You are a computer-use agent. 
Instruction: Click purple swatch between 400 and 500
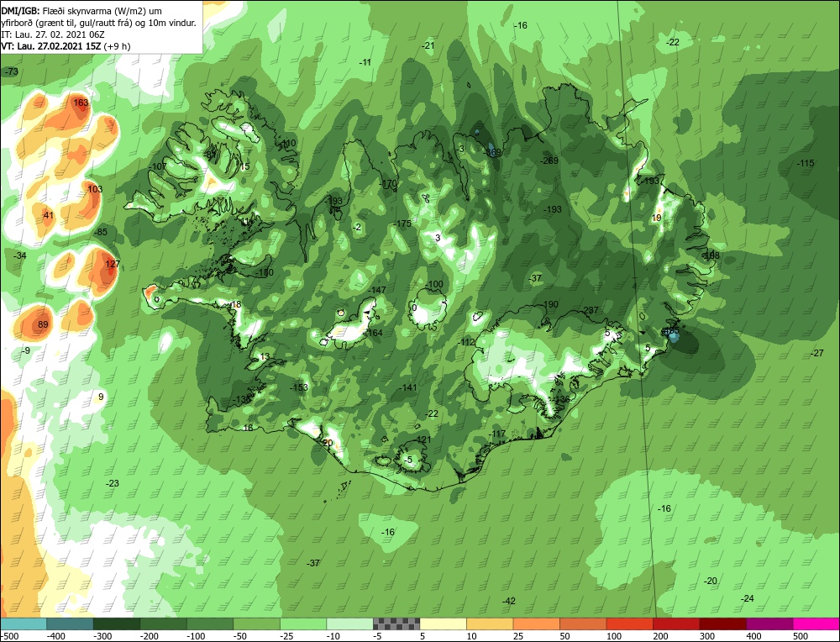tap(769, 624)
